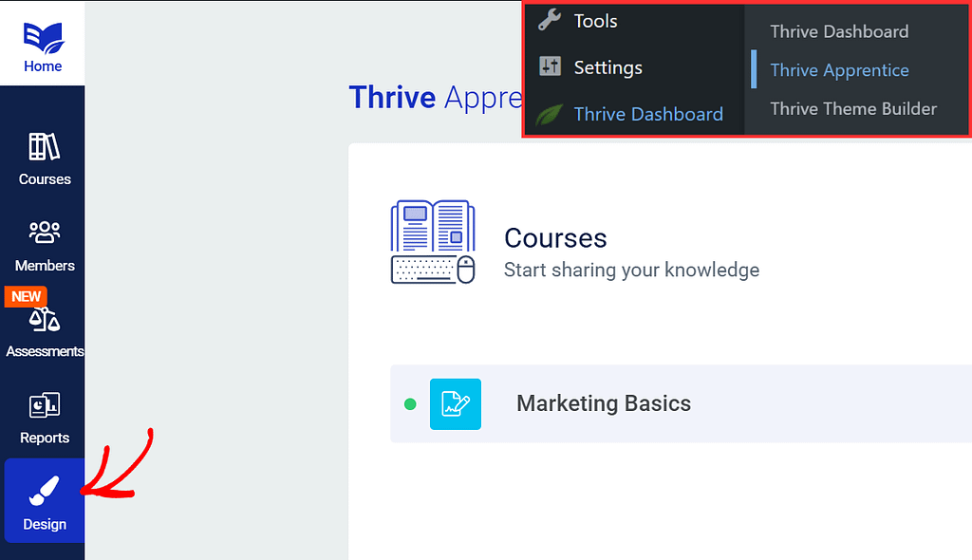This screenshot has width=972, height=560.
Task: Select the green Thrive Dashboard menu item
Action: pos(648,114)
